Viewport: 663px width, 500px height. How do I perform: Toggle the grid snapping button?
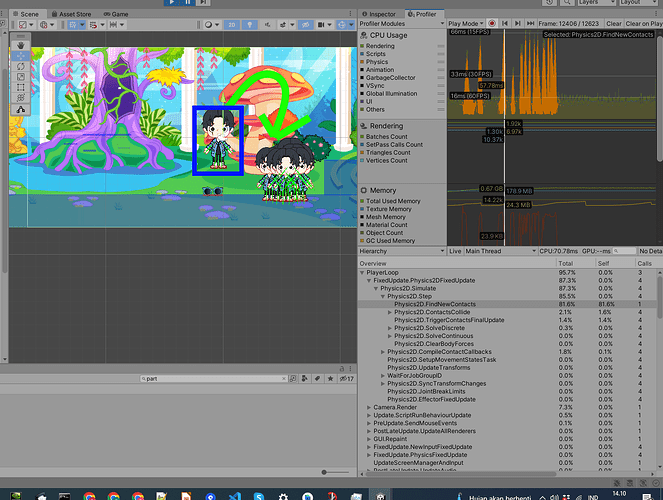(93, 25)
